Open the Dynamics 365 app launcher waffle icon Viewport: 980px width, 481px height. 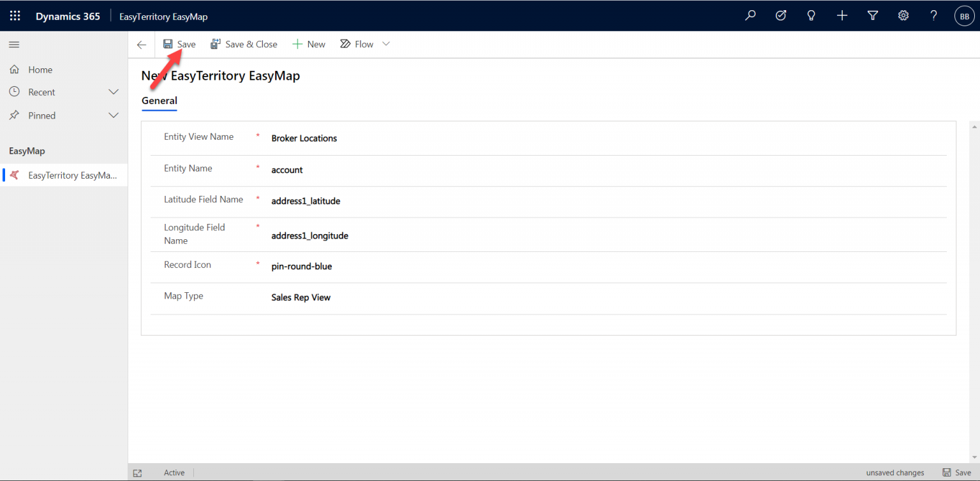click(15, 15)
